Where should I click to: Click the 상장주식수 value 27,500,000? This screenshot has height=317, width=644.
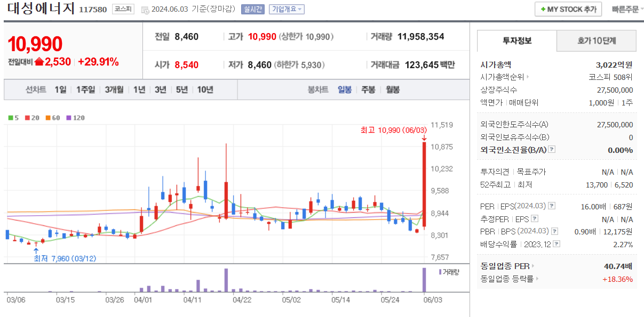(615, 90)
